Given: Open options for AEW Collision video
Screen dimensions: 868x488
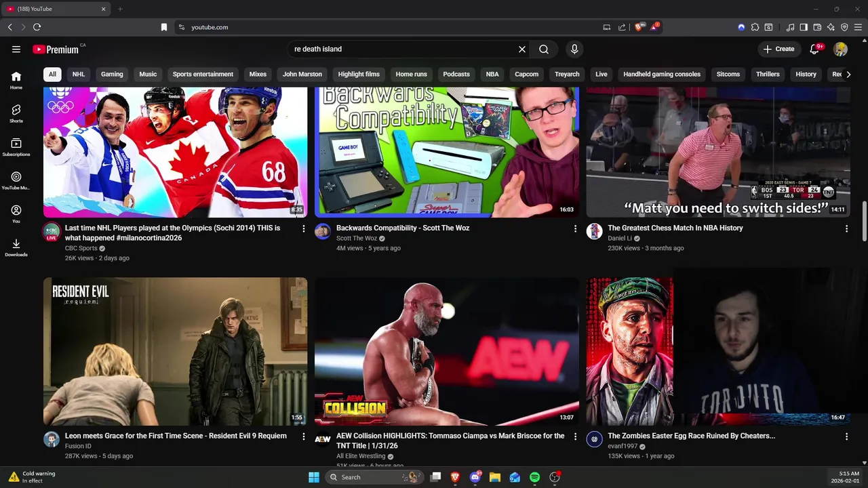Looking at the screenshot, I should (x=575, y=436).
